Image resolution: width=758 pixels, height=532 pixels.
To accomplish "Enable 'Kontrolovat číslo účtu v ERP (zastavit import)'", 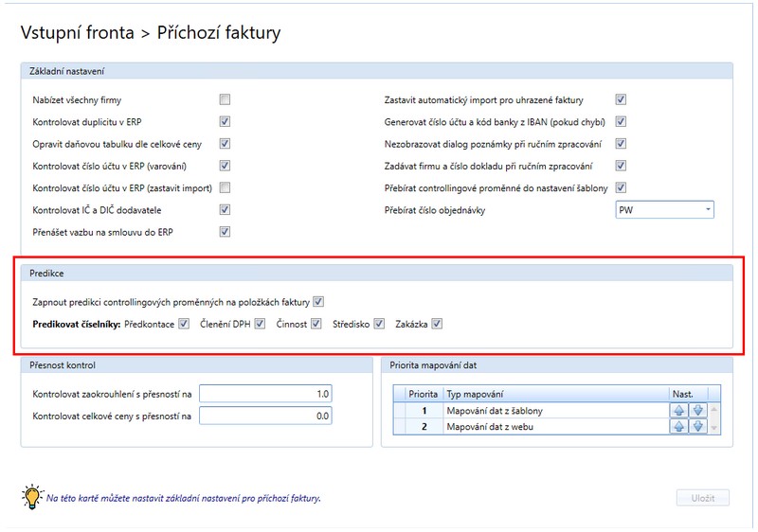I will click(x=225, y=187).
